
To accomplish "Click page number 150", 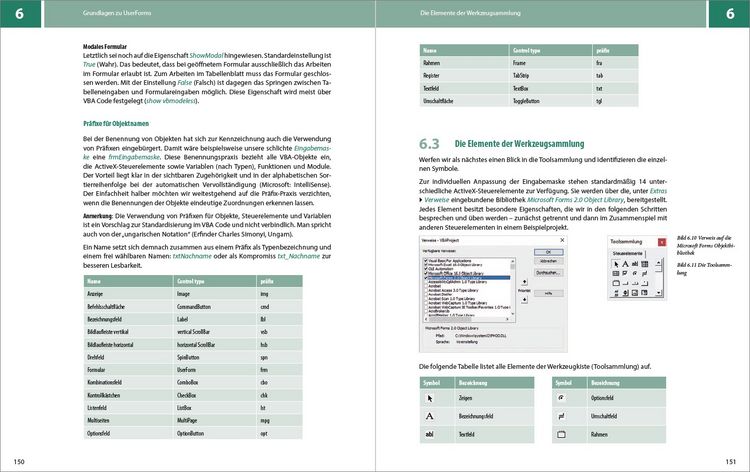I will [x=19, y=461].
